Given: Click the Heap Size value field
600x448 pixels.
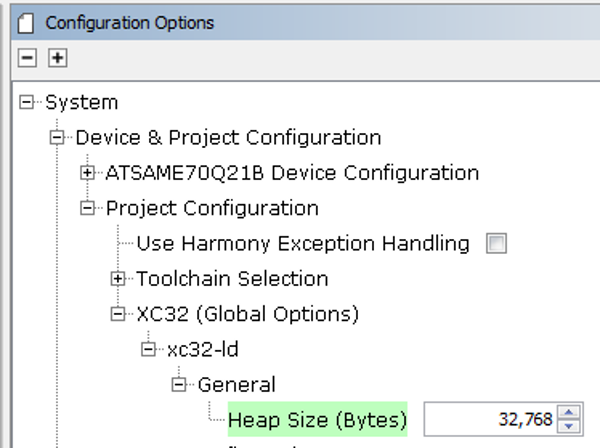Looking at the screenshot, I should [491, 419].
